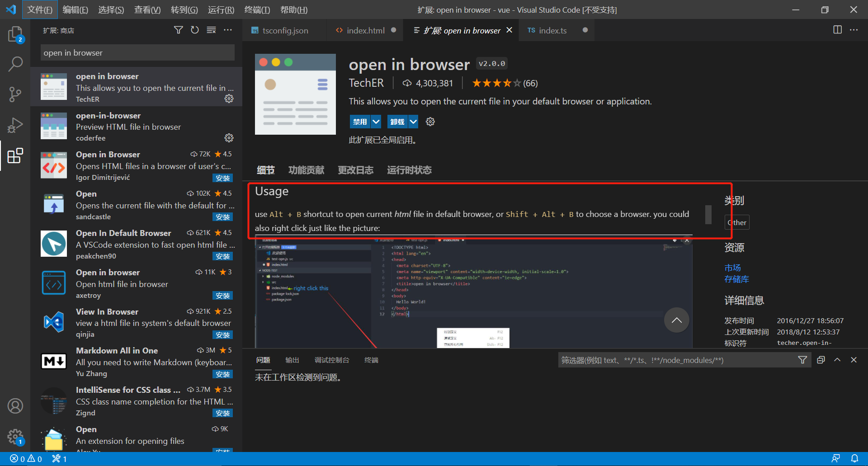Image resolution: width=868 pixels, height=466 pixels.
Task: Click scroll-to-top round arrow button
Action: 676,320
